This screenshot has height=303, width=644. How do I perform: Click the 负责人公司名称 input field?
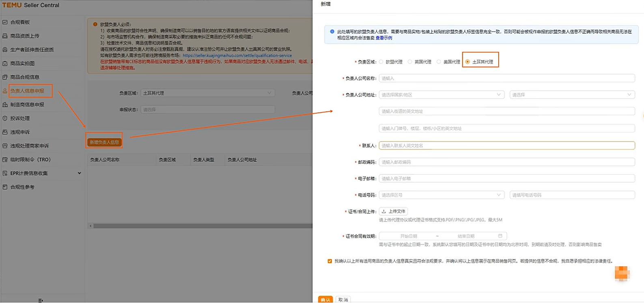pos(506,78)
